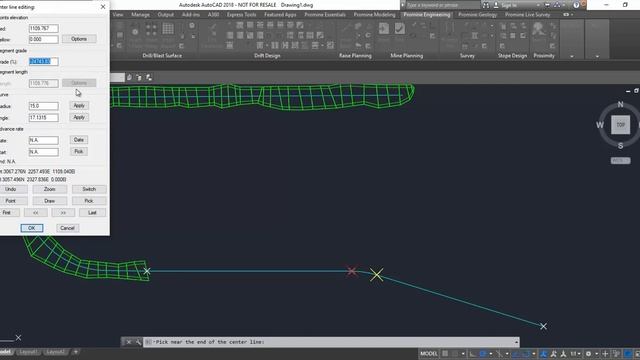Click Cancel in center line editing dialog

click(x=67, y=228)
